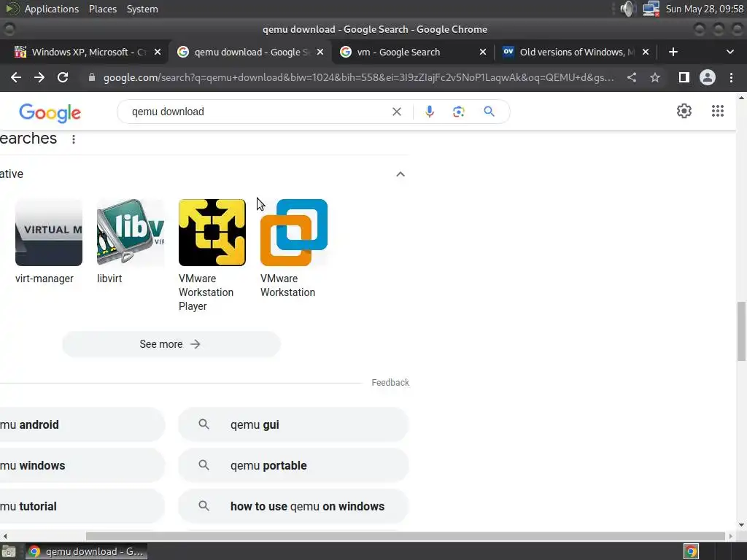747x560 pixels.
Task: Submit search with magnifier icon
Action: [x=489, y=112]
